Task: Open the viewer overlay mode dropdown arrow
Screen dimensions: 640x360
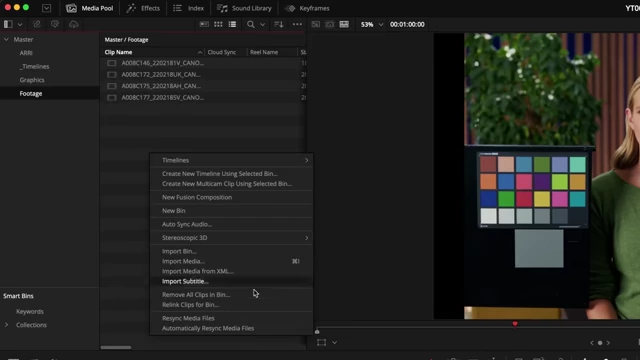Action: (335, 342)
